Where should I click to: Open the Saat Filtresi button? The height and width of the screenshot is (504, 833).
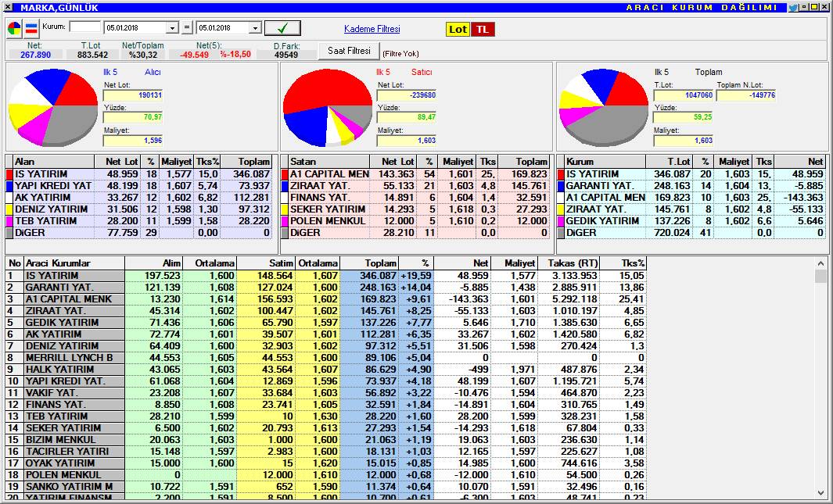tap(349, 51)
